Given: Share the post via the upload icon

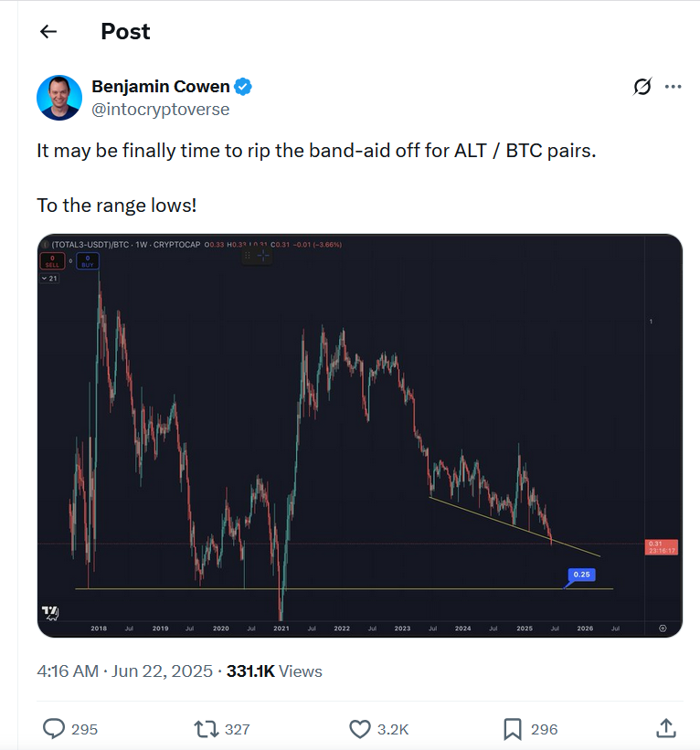Looking at the screenshot, I should (666, 728).
